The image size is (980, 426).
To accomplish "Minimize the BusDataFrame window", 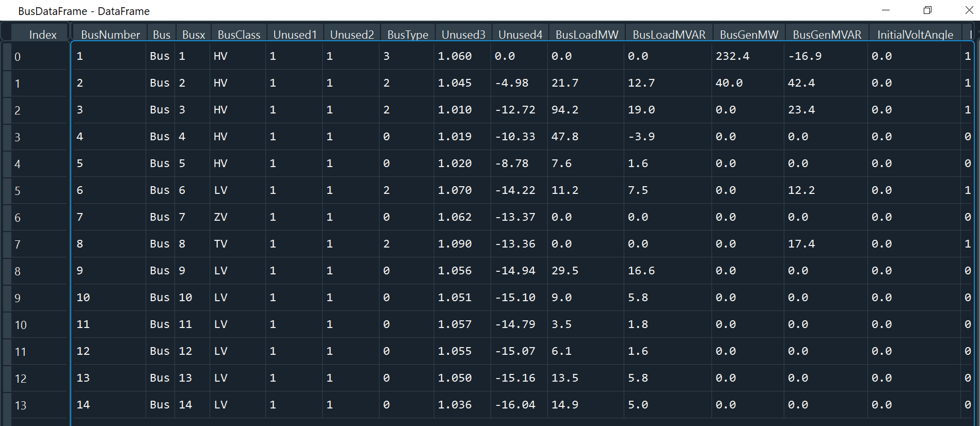I will click(886, 10).
